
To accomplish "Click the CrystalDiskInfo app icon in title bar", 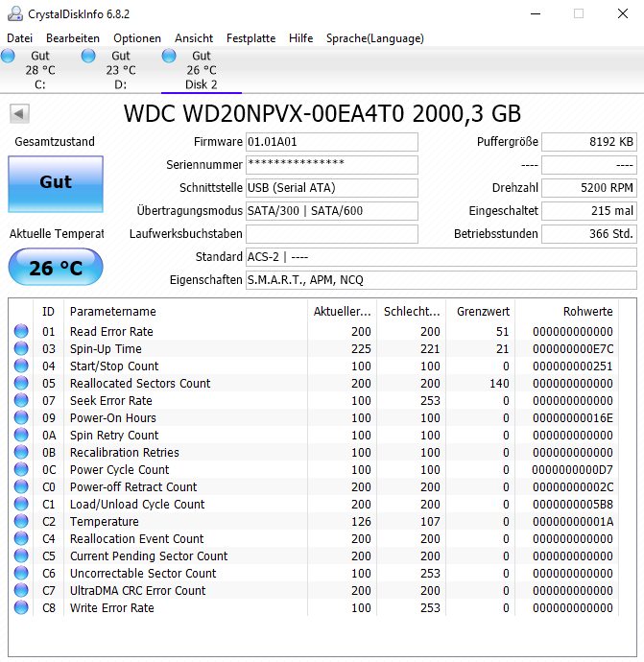I will [x=15, y=14].
